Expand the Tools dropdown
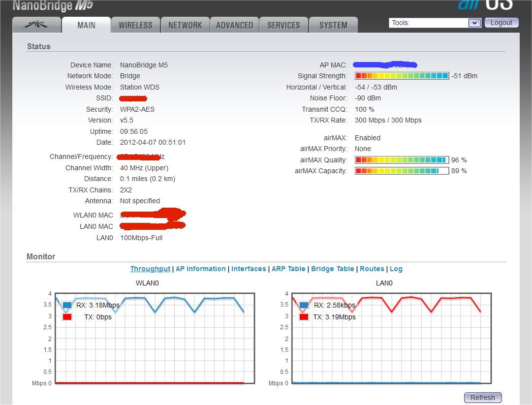The width and height of the screenshot is (532, 405). click(x=435, y=23)
